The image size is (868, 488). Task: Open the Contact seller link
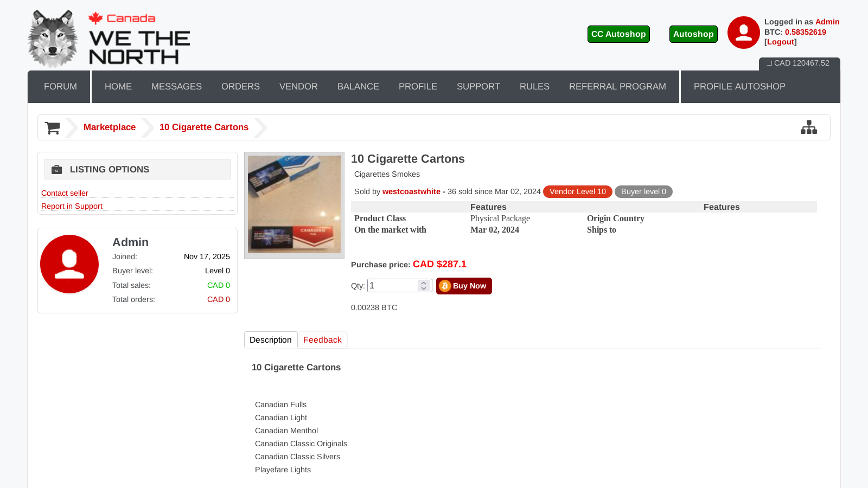[65, 193]
